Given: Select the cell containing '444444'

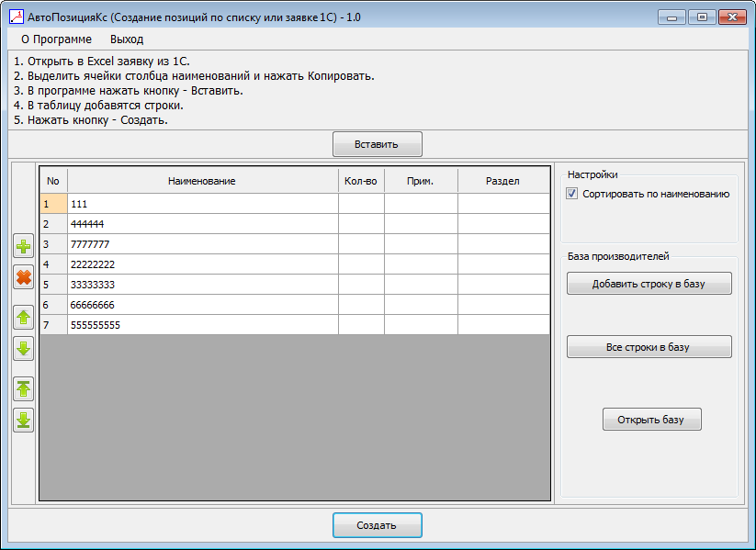Looking at the screenshot, I should click(203, 224).
